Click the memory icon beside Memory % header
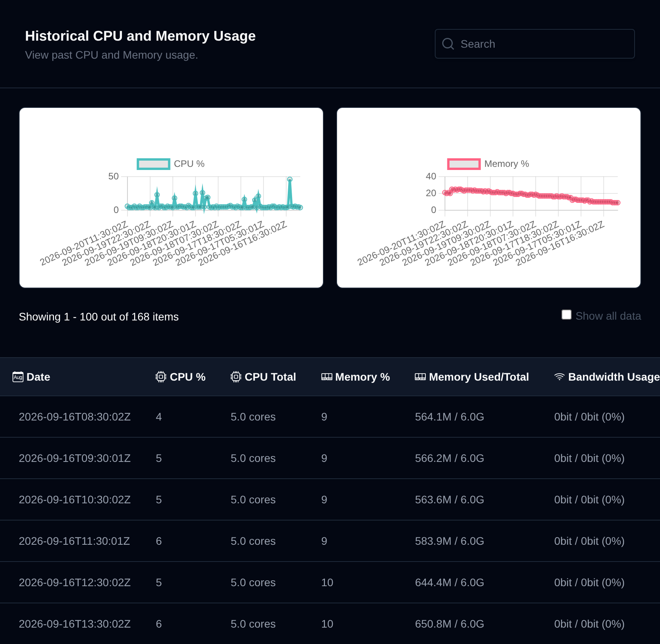Screen dimensions: 660x644 tap(327, 377)
